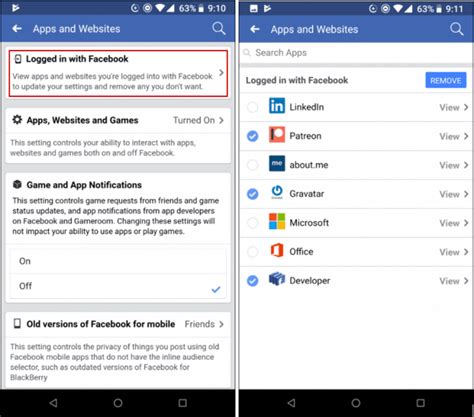The height and width of the screenshot is (417, 474).
Task: Open Old versions of Facebook Friends chevron
Action: pos(221,324)
